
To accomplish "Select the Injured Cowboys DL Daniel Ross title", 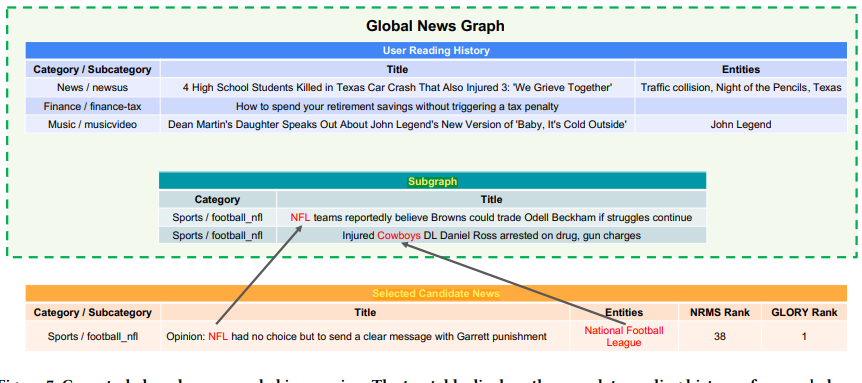I will pyautogui.click(x=491, y=235).
